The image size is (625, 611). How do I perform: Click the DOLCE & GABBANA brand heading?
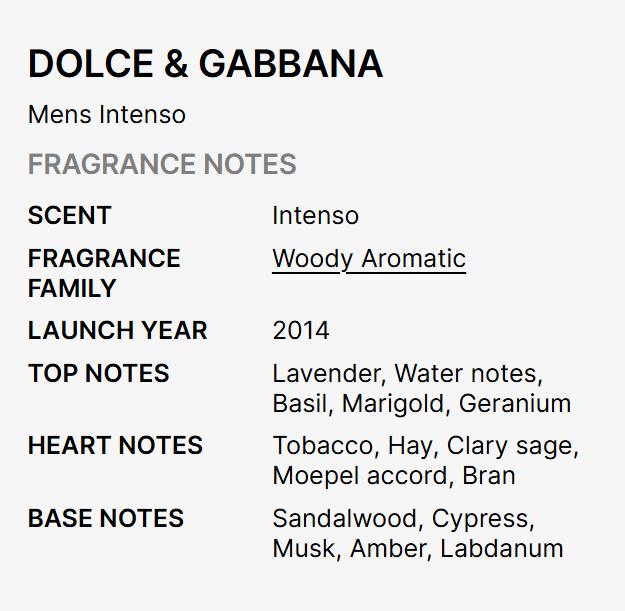coord(205,64)
